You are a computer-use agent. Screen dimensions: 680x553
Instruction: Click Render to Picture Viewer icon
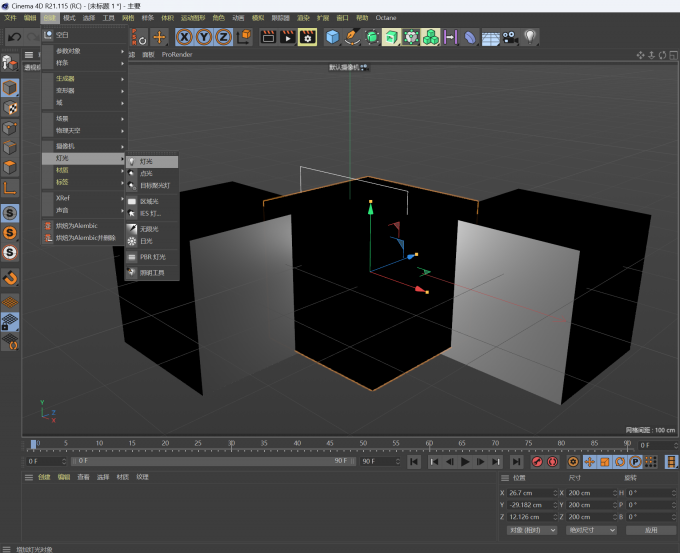pyautogui.click(x=288, y=37)
